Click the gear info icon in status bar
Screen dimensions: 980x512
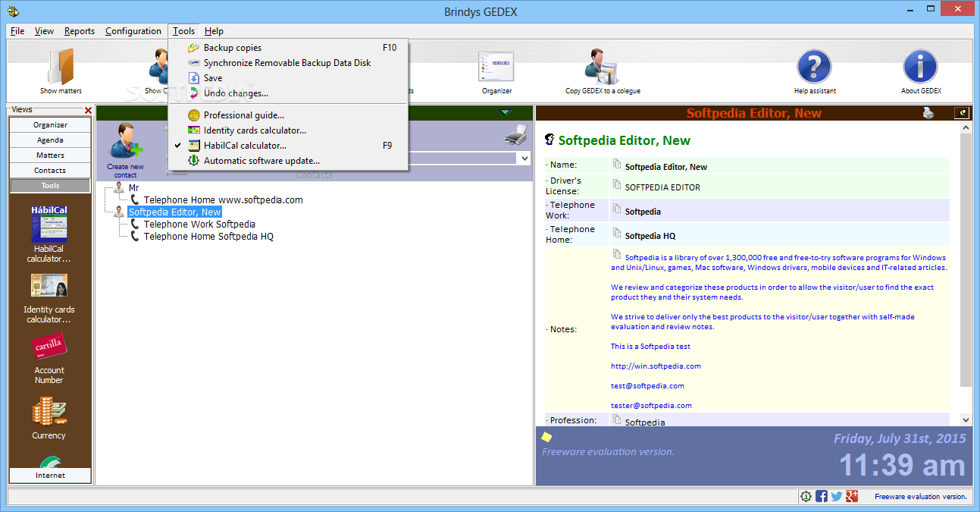[806, 496]
